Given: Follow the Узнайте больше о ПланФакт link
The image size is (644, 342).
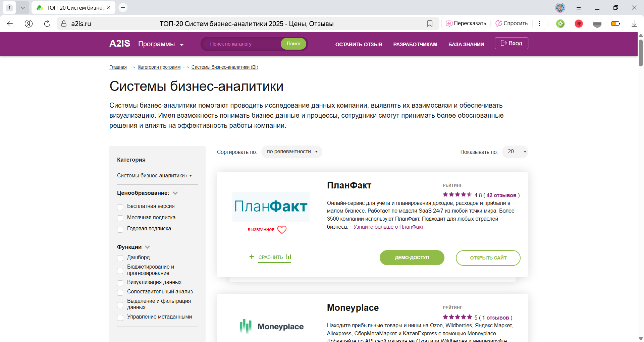Looking at the screenshot, I should click(x=388, y=227).
